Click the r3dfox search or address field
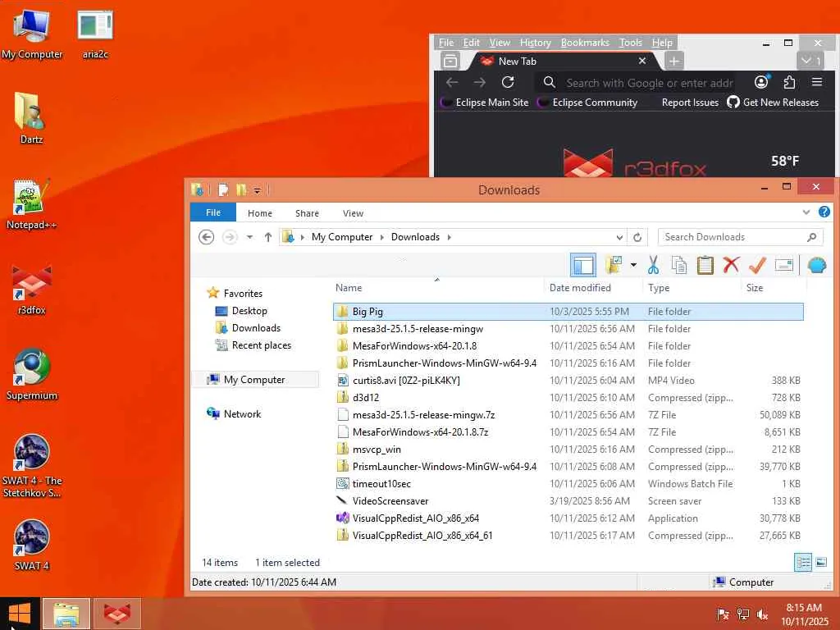The height and width of the screenshot is (630, 840). (637, 83)
